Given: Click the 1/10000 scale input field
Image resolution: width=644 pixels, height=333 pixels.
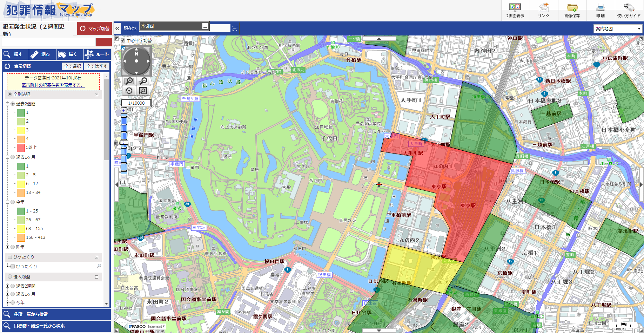Looking at the screenshot, I should coord(136,103).
